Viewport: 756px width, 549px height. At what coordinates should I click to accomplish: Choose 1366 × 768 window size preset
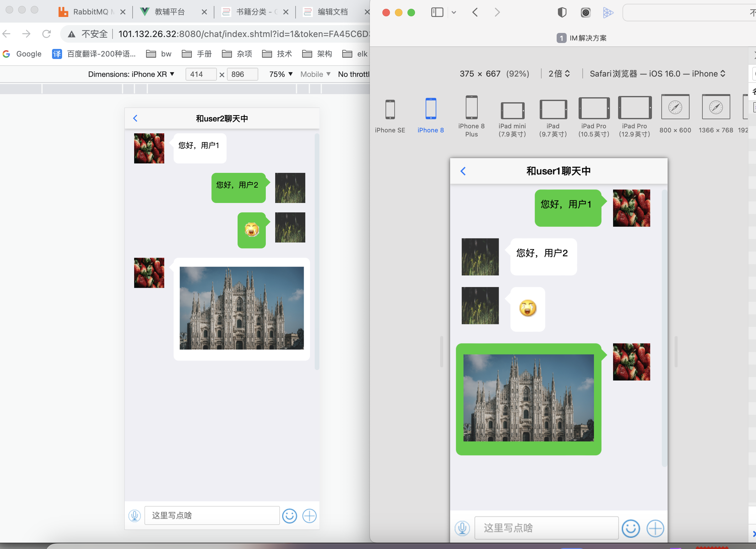(x=716, y=107)
